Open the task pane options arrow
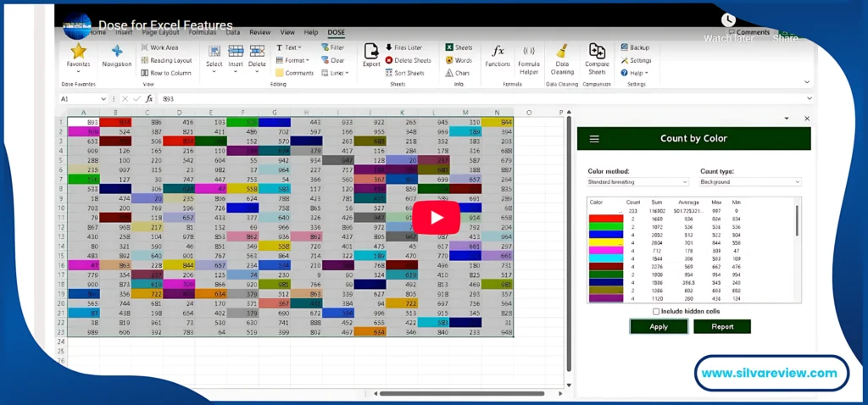This screenshot has width=868, height=405. [787, 119]
